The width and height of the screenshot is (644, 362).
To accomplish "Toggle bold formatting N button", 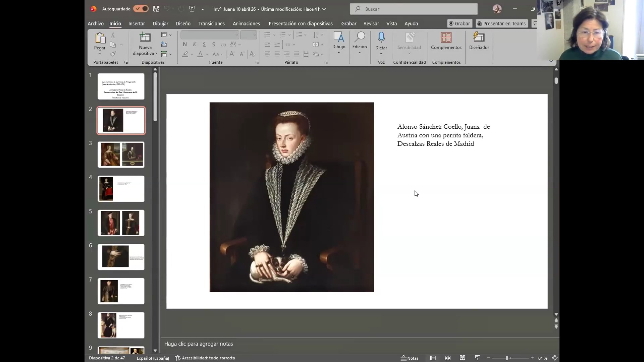I will pyautogui.click(x=185, y=44).
